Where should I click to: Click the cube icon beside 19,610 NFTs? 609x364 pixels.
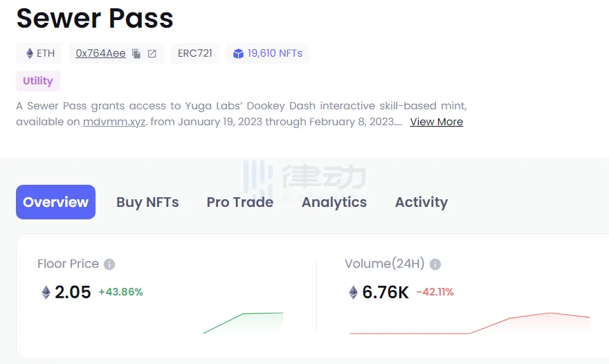point(238,53)
